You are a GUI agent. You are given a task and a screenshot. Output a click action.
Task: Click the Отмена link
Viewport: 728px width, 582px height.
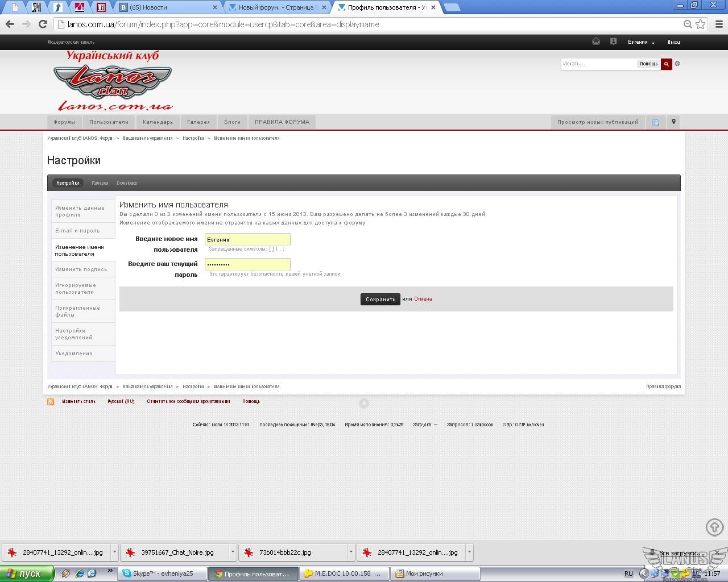tap(423, 299)
